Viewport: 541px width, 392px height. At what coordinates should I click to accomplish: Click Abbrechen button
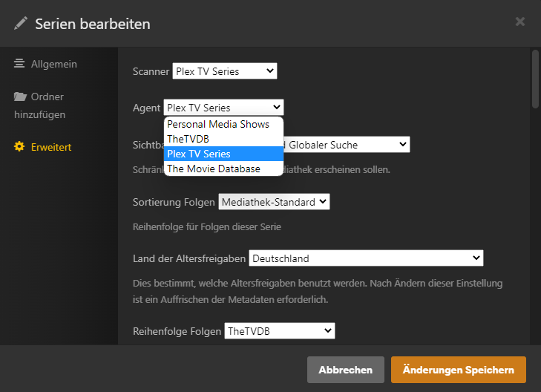(x=346, y=370)
